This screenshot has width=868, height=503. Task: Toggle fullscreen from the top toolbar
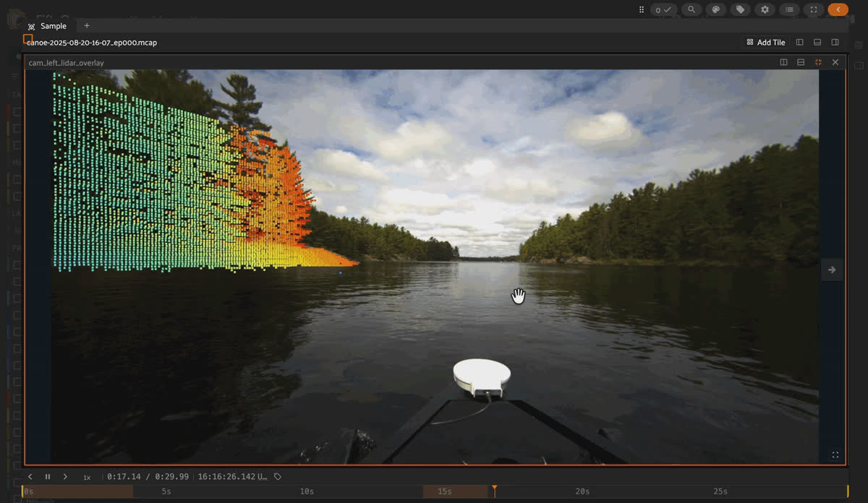[814, 9]
